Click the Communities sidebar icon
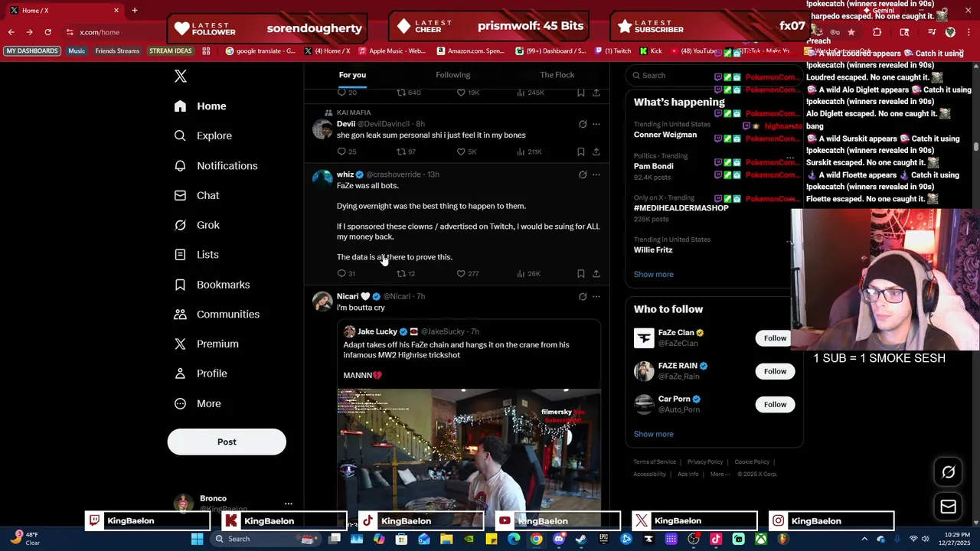 pos(180,315)
